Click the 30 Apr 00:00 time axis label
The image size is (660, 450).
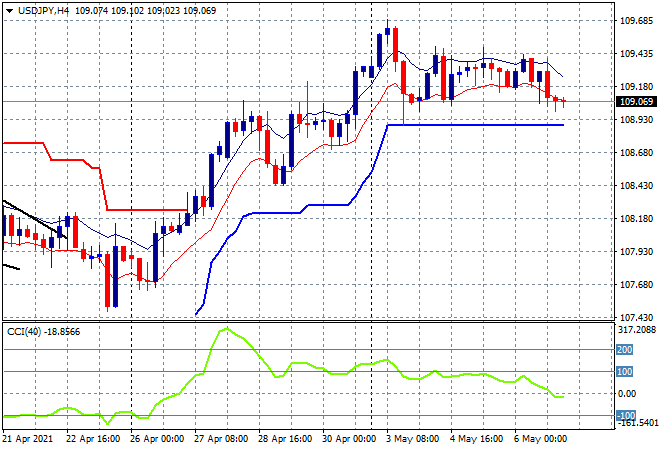349,439
